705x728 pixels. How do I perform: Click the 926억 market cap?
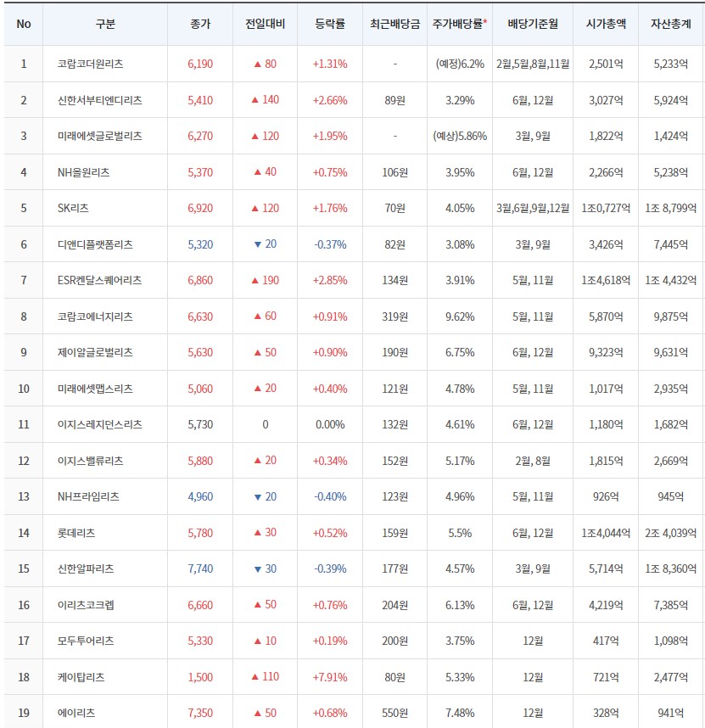click(606, 496)
